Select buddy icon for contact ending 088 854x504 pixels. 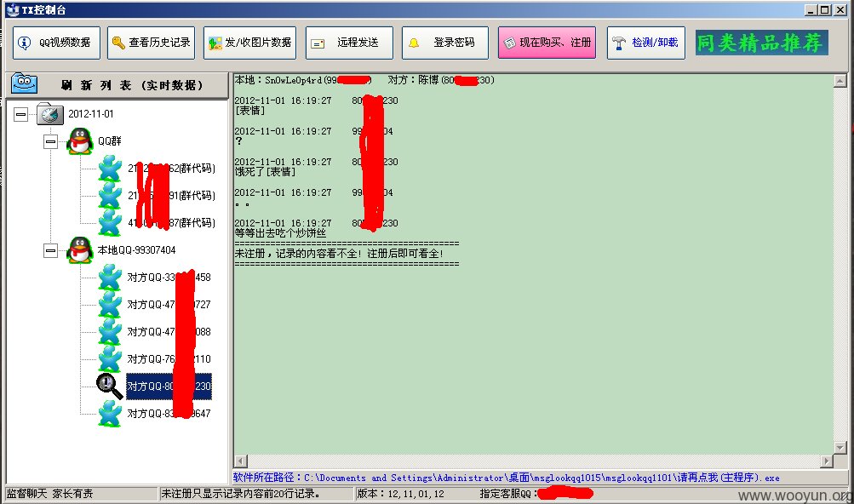click(x=110, y=332)
